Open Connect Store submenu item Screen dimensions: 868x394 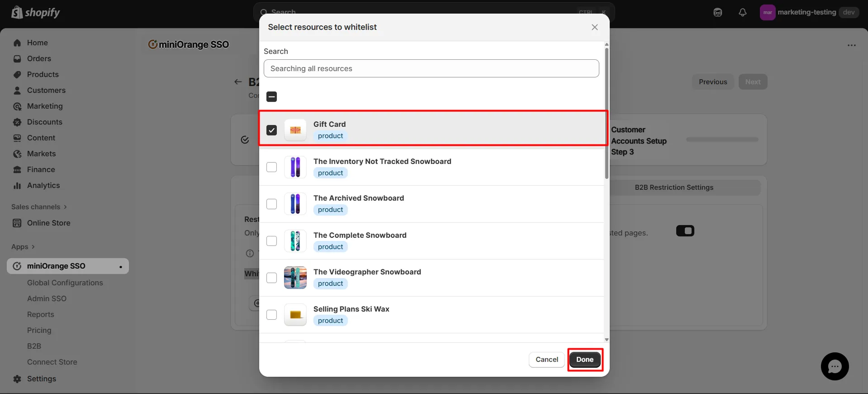(x=52, y=362)
